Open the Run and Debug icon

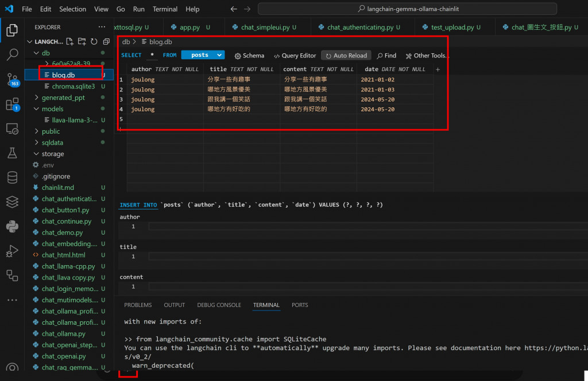tap(12, 251)
